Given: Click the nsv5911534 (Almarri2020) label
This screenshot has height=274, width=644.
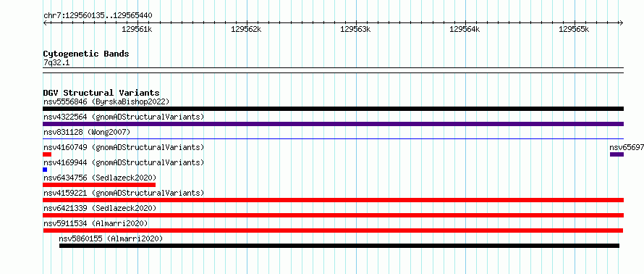Looking at the screenshot, I should tap(96, 223).
